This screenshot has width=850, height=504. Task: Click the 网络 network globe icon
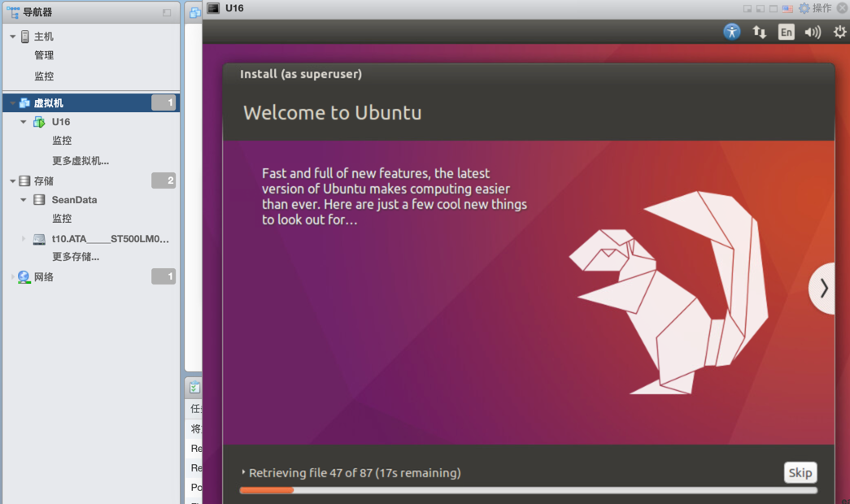pos(24,277)
